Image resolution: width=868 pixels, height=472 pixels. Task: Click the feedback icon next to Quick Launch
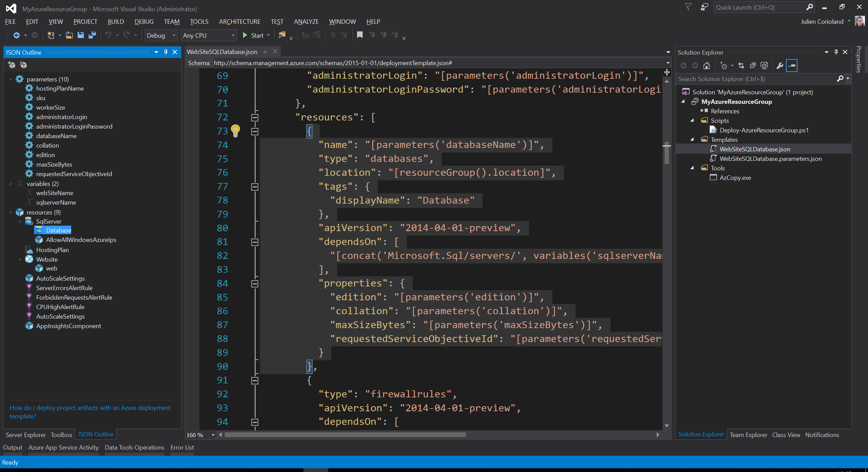(705, 7)
